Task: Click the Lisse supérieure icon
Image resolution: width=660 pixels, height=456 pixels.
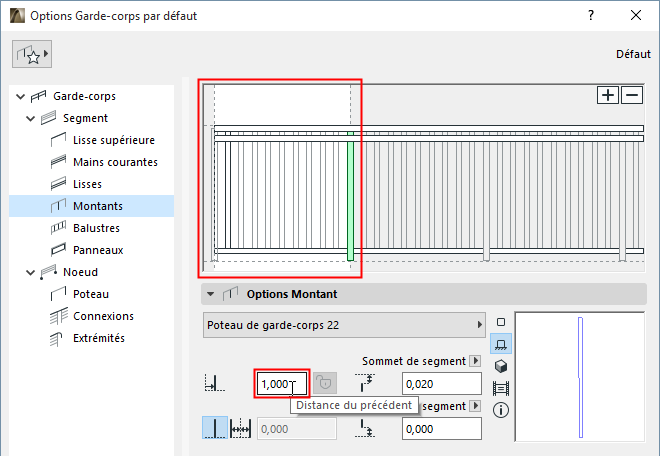Action: tap(59, 140)
